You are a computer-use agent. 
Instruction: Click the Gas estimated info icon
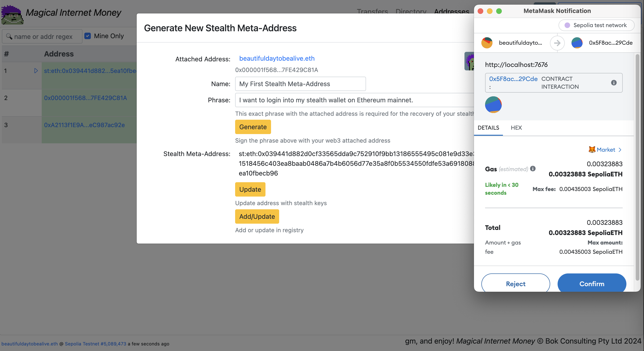click(533, 169)
